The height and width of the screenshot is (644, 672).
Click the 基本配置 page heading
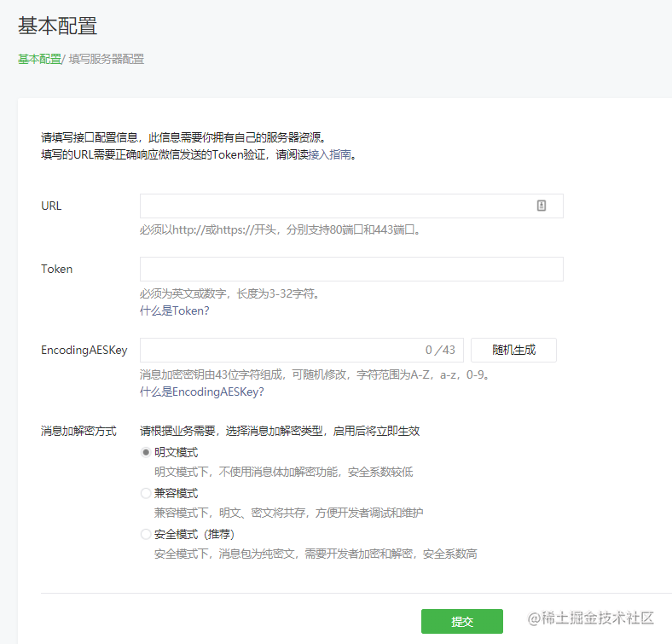point(57,26)
